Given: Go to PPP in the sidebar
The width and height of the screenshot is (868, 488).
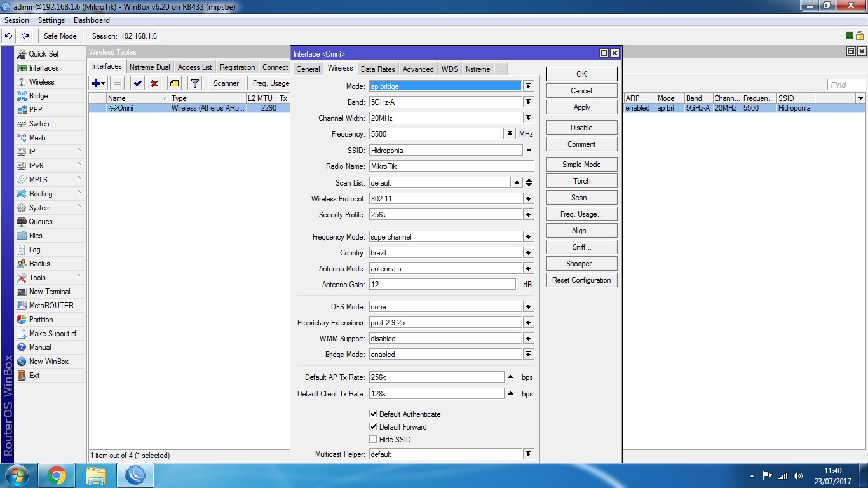Looking at the screenshot, I should click(x=36, y=110).
